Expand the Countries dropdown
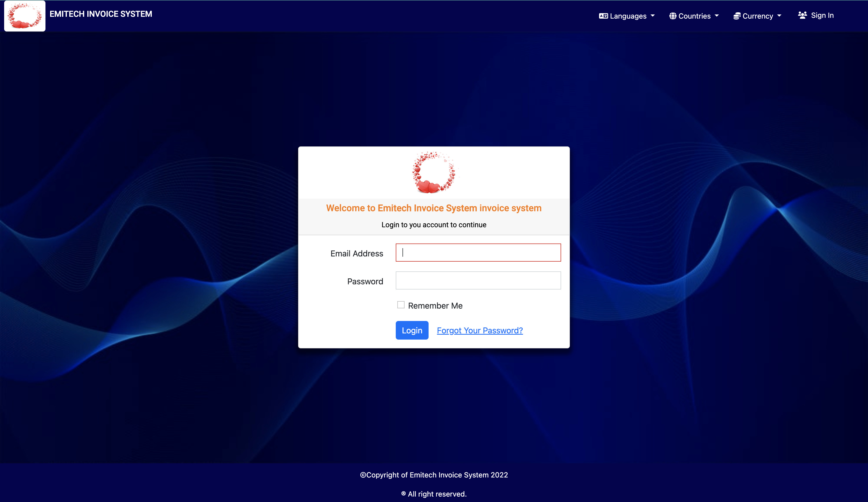 pyautogui.click(x=694, y=16)
